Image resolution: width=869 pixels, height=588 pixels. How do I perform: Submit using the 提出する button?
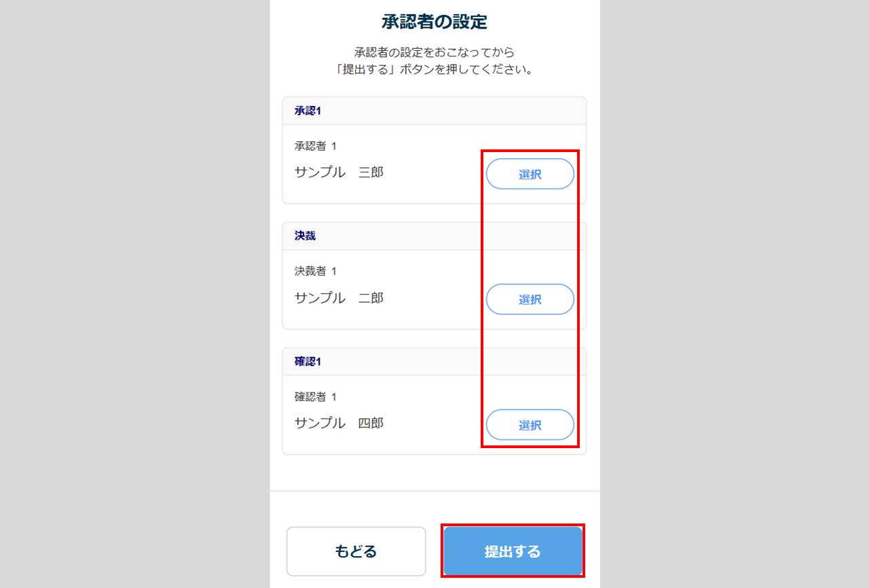coord(513,551)
